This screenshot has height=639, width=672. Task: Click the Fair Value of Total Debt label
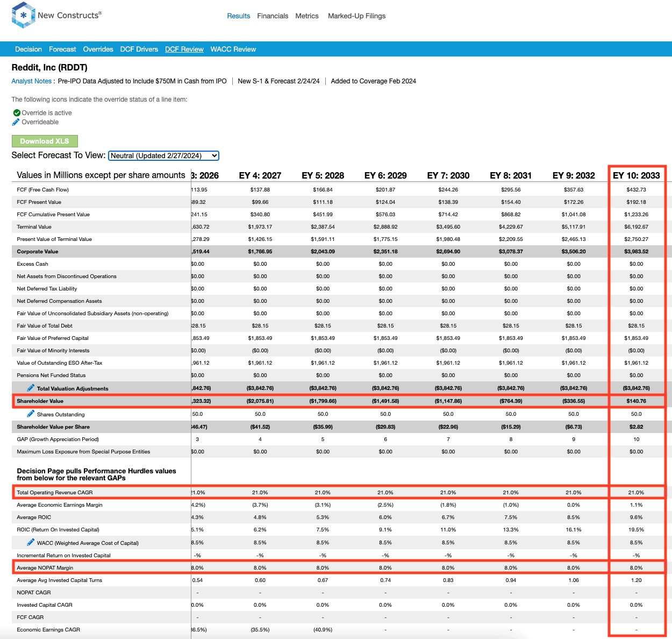click(x=45, y=326)
